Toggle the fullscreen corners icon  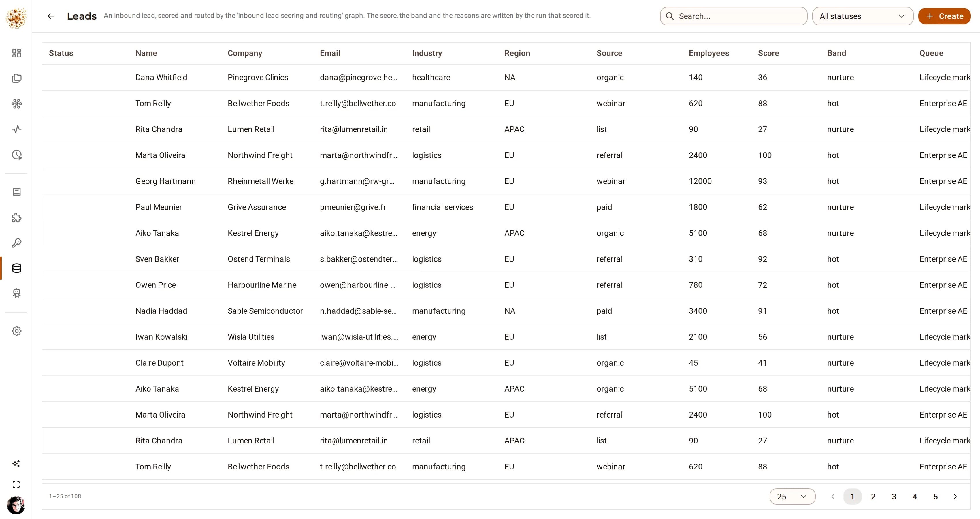[x=16, y=484]
